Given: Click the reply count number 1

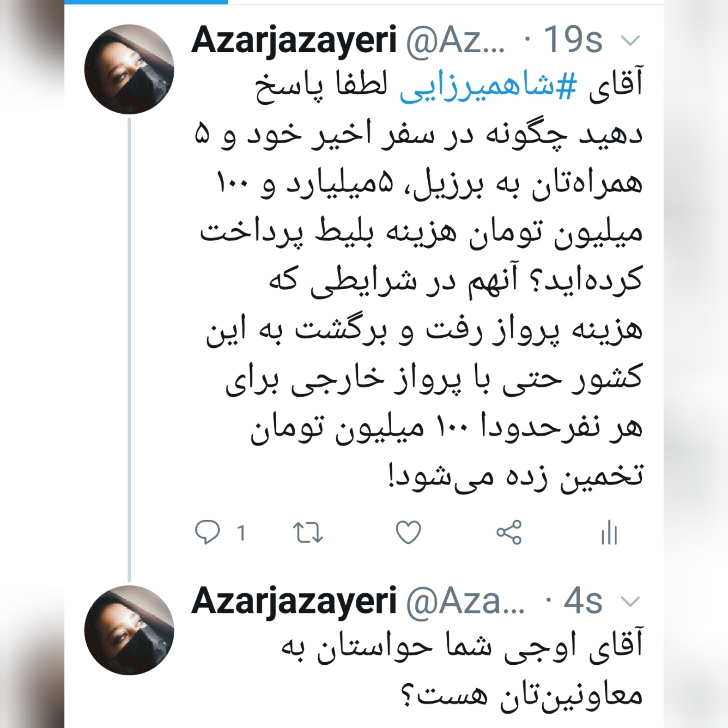Looking at the screenshot, I should tap(241, 533).
